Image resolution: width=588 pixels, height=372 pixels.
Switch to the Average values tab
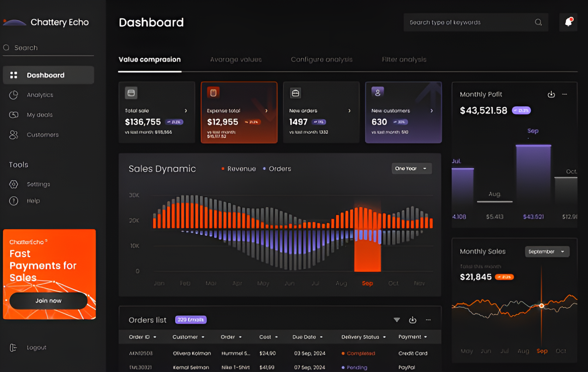pyautogui.click(x=236, y=60)
